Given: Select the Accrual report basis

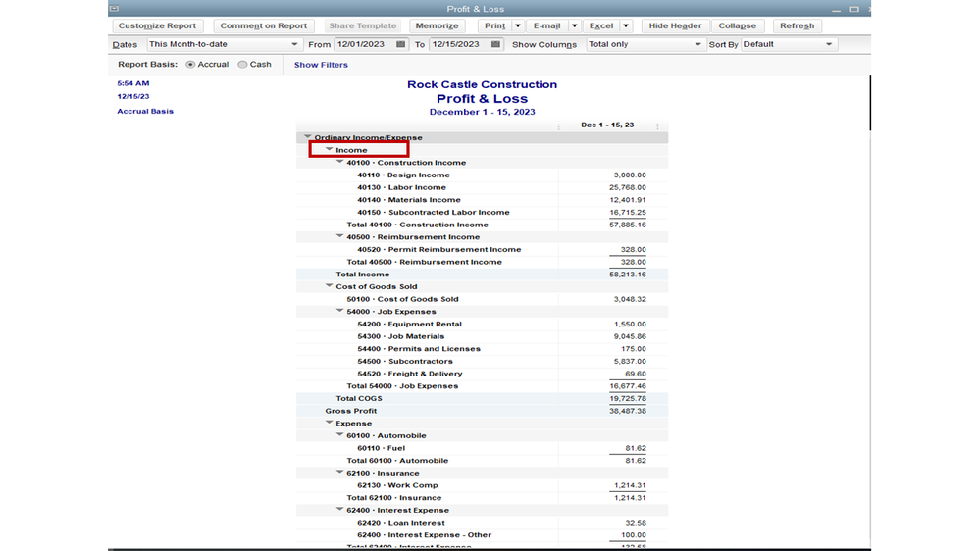Looking at the screenshot, I should [x=190, y=65].
